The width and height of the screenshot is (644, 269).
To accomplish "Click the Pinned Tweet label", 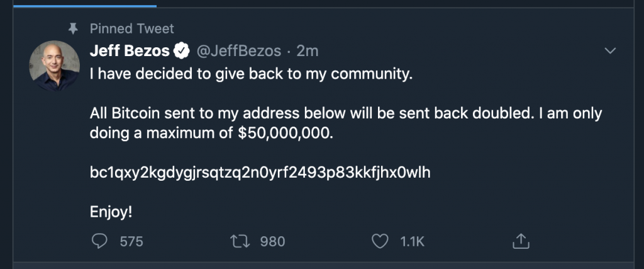I will 131,28.
